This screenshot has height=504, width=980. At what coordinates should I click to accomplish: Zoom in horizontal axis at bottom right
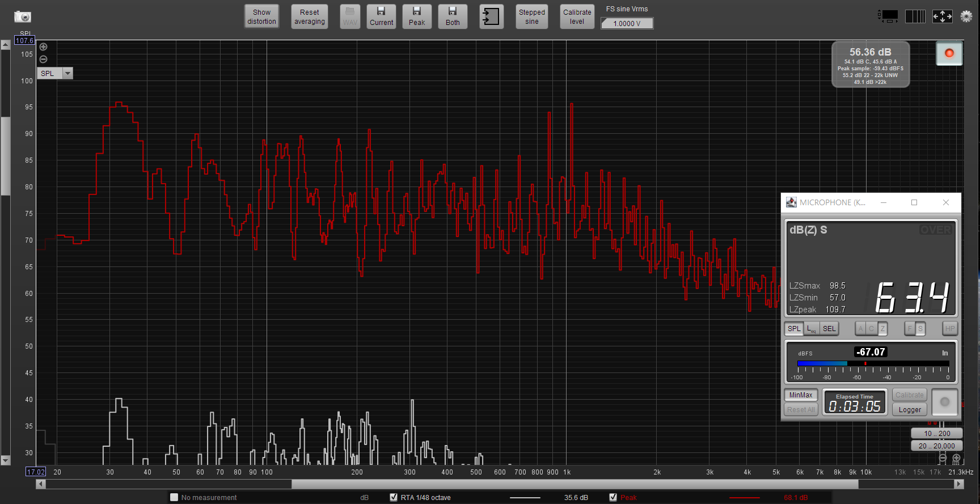click(956, 458)
